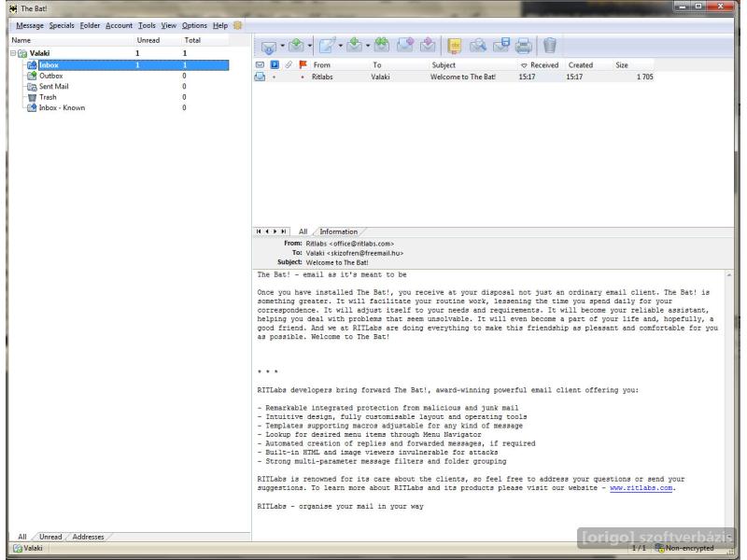Click the Redirect message toolbar icon
Screen dimensions: 747x560
(x=428, y=45)
